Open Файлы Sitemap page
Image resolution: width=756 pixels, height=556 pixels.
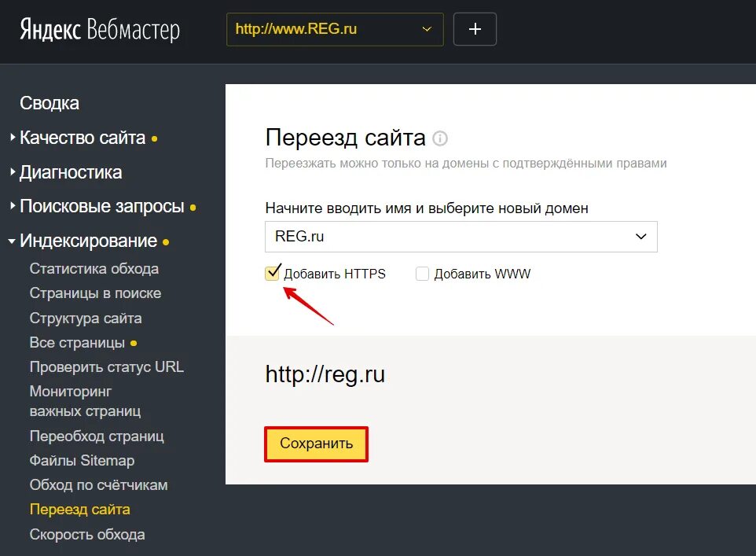click(82, 460)
